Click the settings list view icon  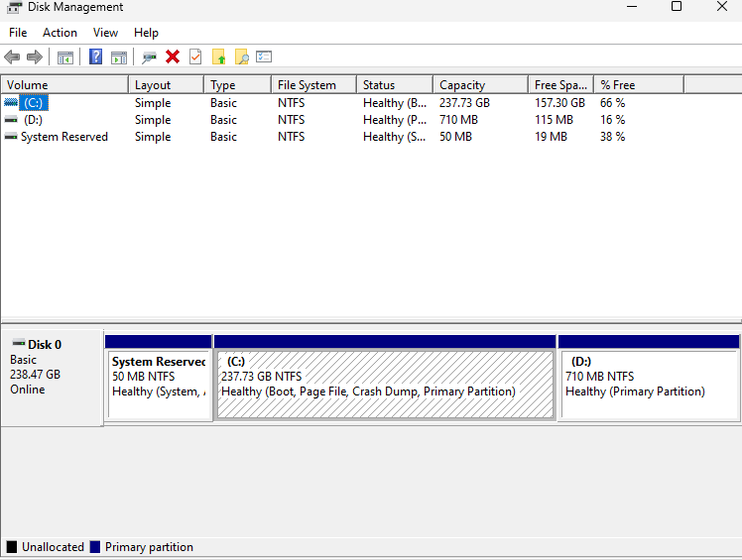264,56
